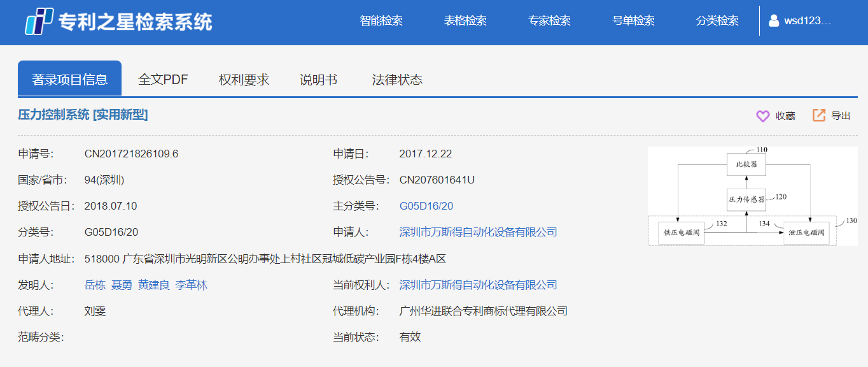Click grant date 2018.07.10
The height and width of the screenshot is (367, 868).
(111, 206)
